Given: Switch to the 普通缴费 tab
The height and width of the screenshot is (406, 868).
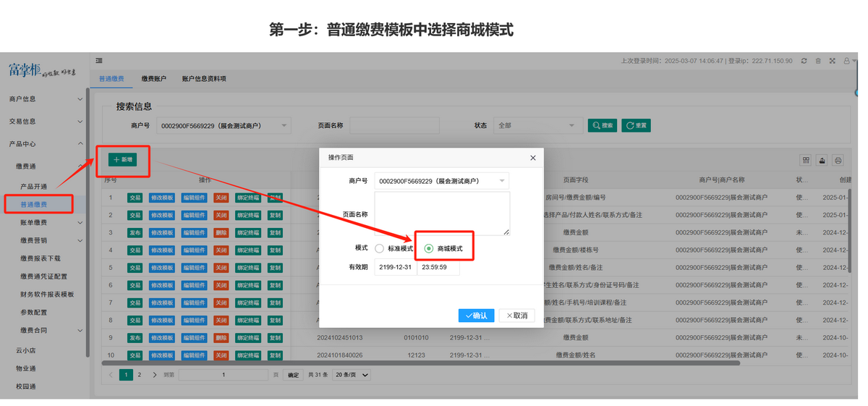Looking at the screenshot, I should 111,78.
